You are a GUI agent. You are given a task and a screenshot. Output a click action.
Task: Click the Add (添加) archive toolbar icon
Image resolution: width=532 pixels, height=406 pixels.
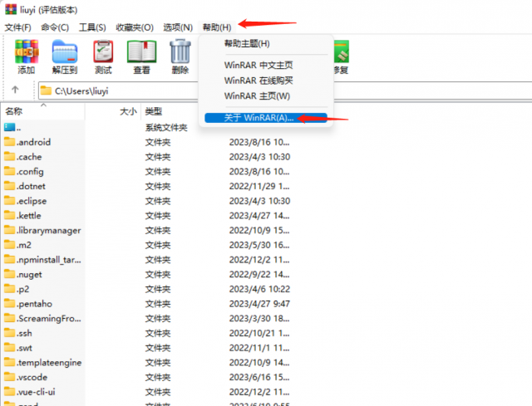coord(27,51)
